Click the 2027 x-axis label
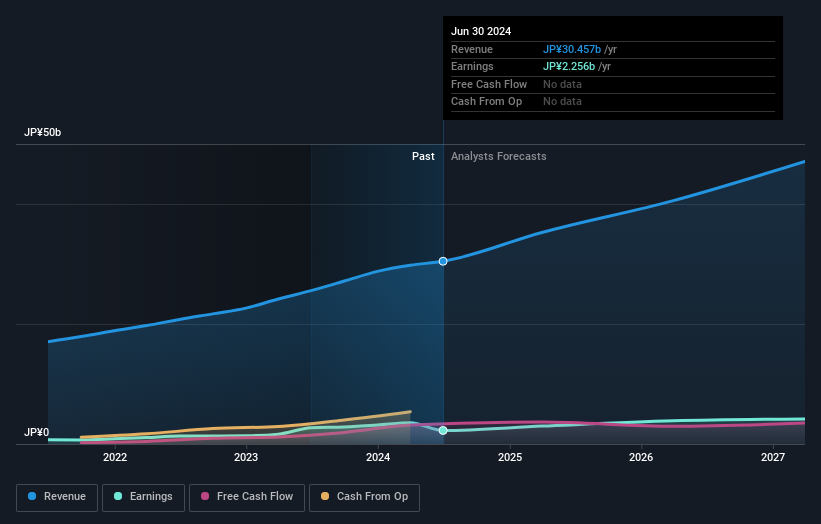 tap(773, 457)
